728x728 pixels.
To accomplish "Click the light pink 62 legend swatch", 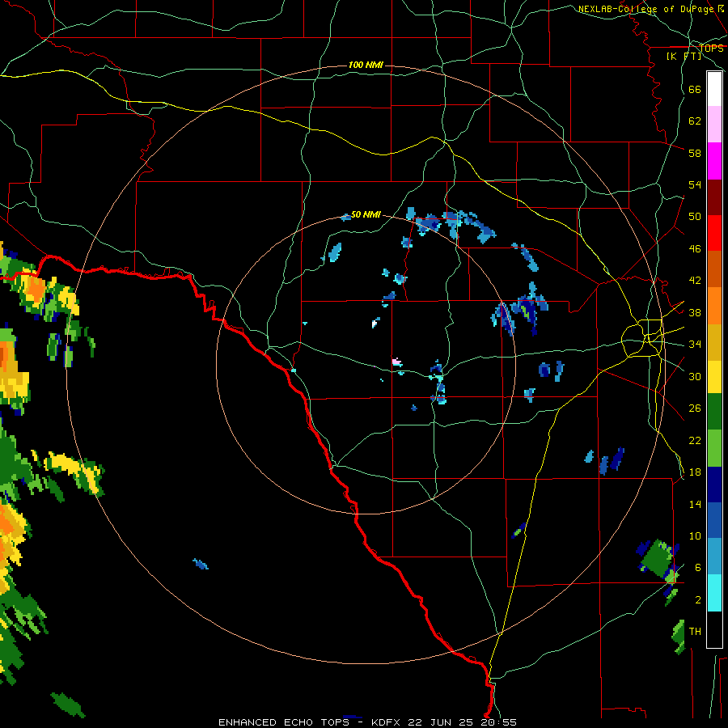I will 714,124.
